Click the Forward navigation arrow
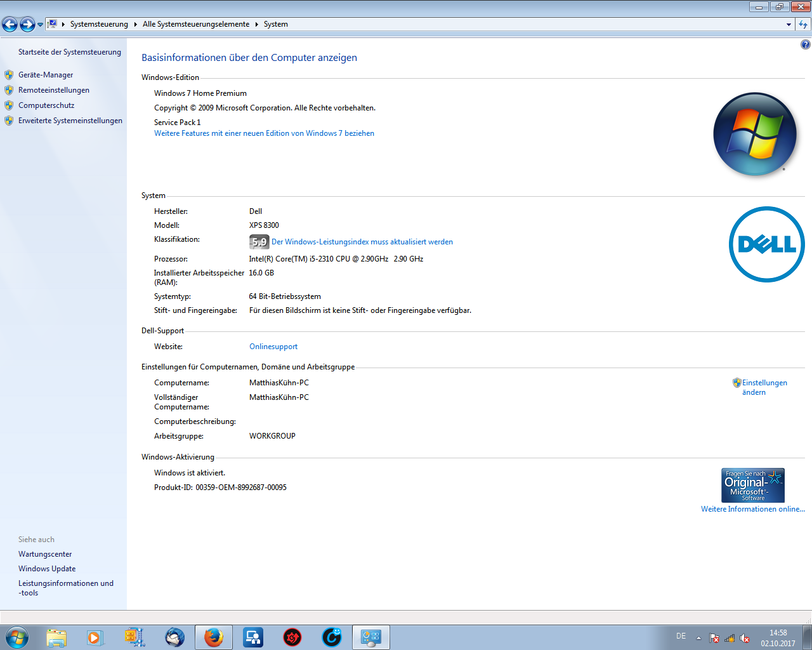This screenshot has width=812, height=650. pyautogui.click(x=27, y=24)
